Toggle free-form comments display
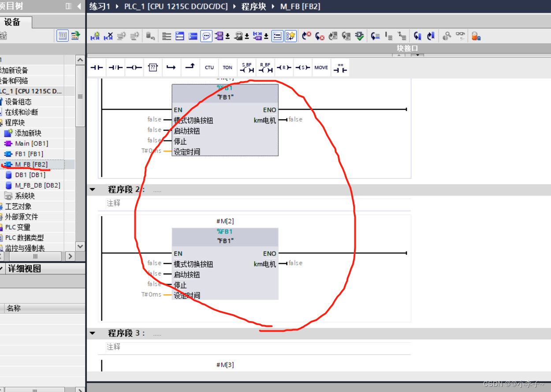 coord(206,36)
